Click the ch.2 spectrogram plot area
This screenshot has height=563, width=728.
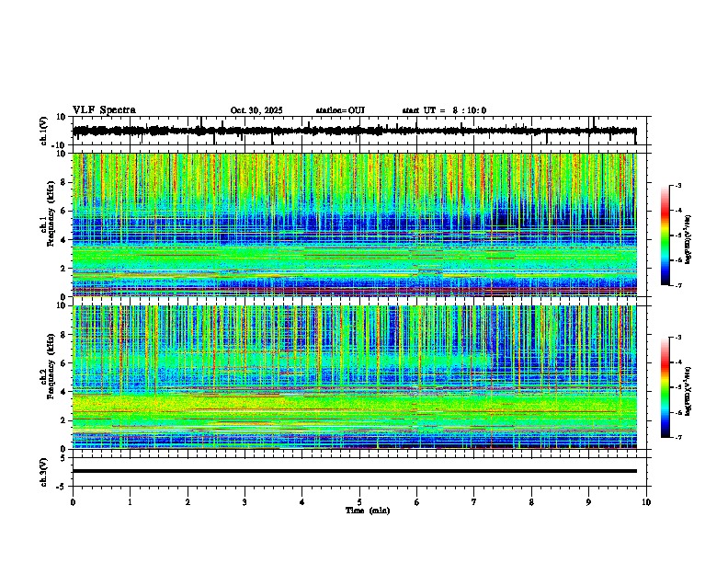[x=354, y=377]
